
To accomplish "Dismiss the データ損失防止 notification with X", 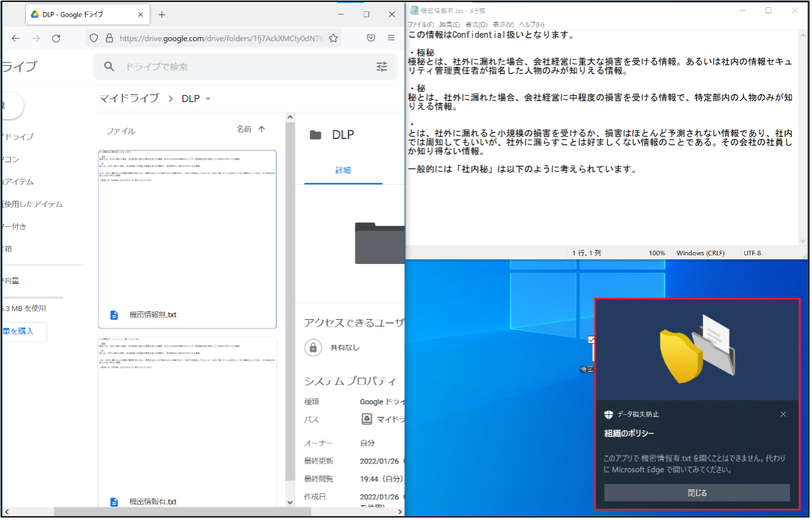I will (783, 414).
